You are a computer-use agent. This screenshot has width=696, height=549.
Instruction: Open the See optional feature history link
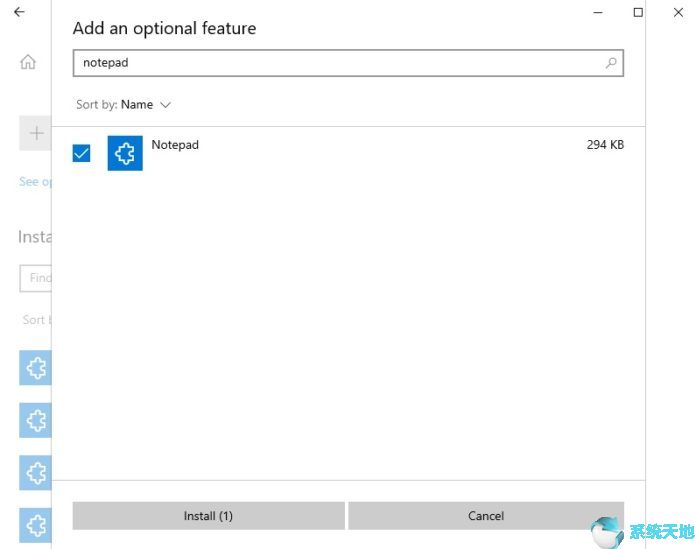(x=35, y=182)
